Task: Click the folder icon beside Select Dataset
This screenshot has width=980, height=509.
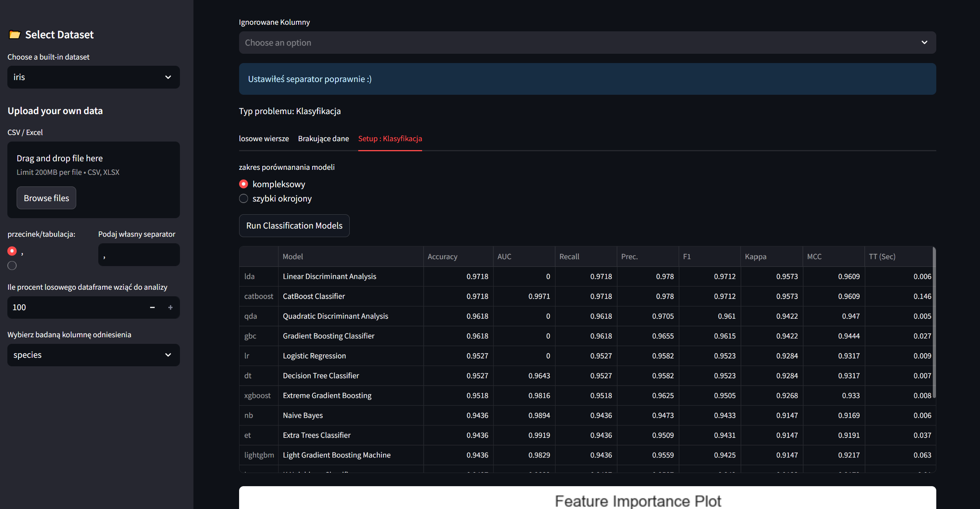Action: [15, 35]
